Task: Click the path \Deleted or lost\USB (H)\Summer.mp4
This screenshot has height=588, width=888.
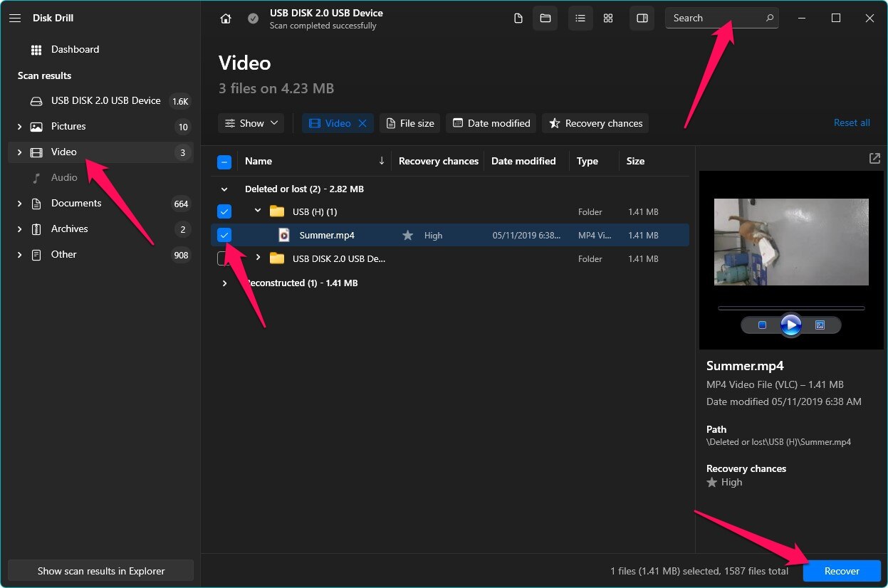Action: point(778,442)
